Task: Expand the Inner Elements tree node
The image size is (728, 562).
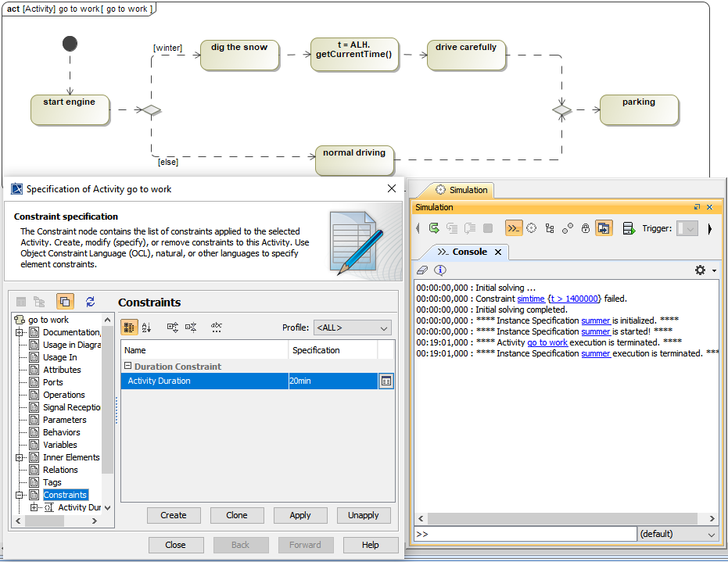Action: [x=20, y=457]
